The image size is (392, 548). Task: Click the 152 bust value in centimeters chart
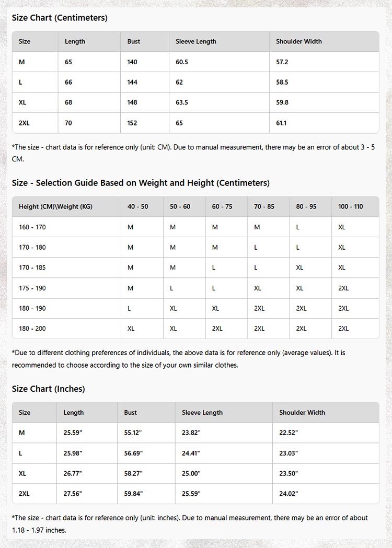[132, 123]
